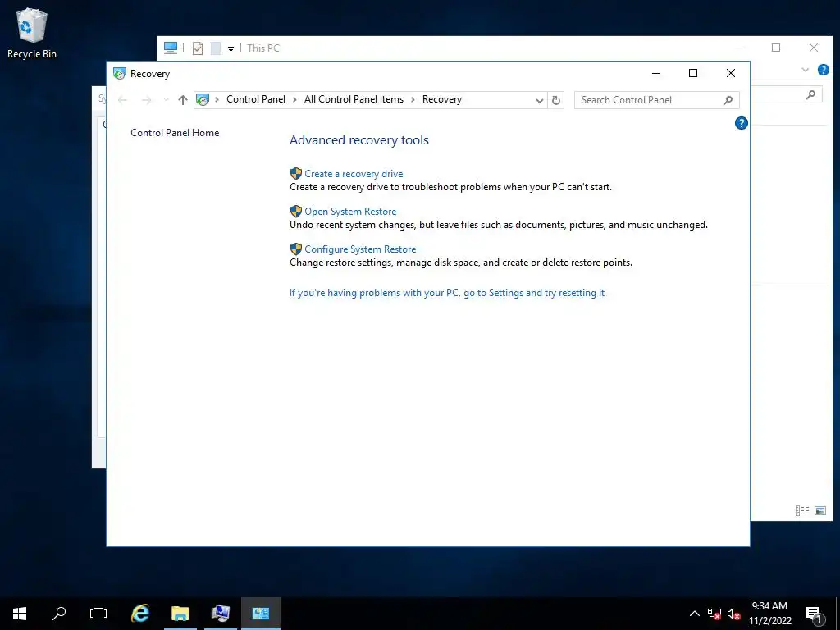
Task: Switch This PC to details view icon
Action: [x=802, y=510]
